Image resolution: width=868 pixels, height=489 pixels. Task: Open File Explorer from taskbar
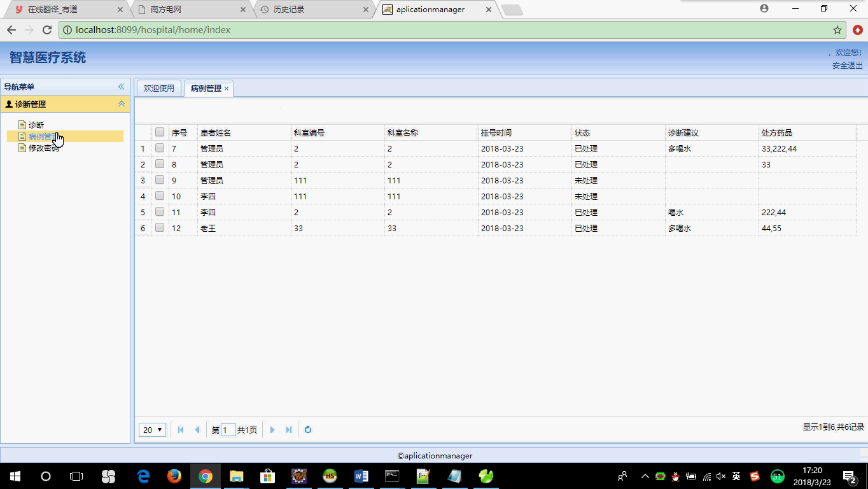coord(236,476)
